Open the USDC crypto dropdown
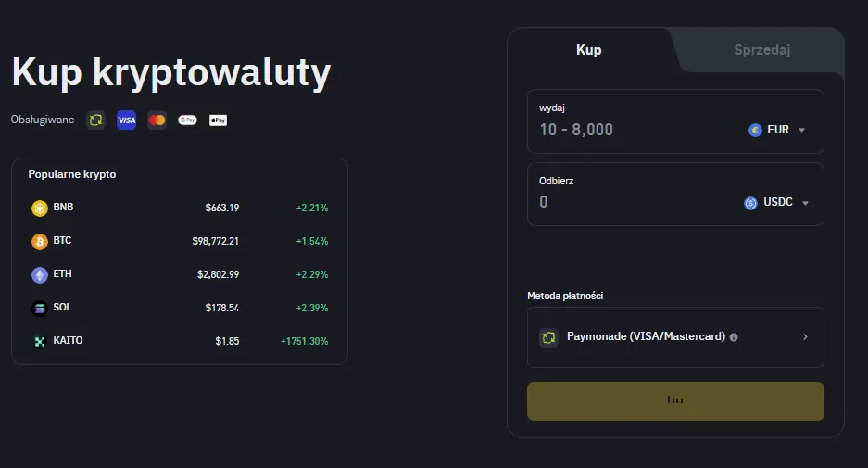The width and height of the screenshot is (868, 468). tap(777, 203)
